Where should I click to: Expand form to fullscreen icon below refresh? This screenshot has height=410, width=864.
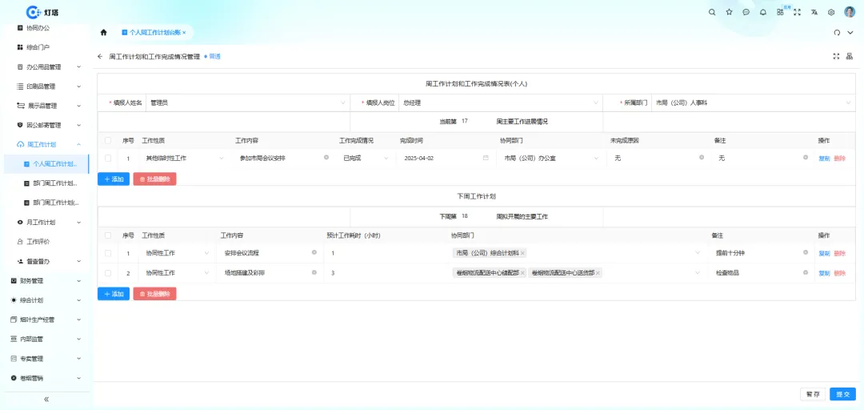coord(836,56)
